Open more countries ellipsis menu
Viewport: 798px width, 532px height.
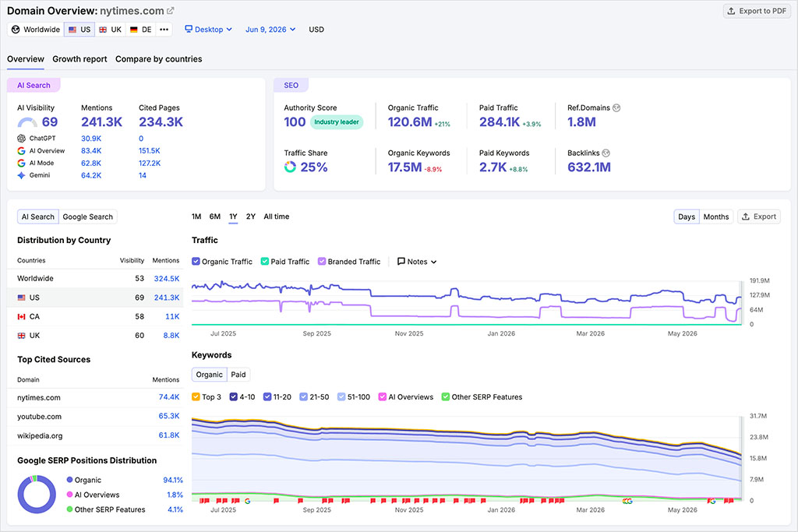click(x=164, y=30)
